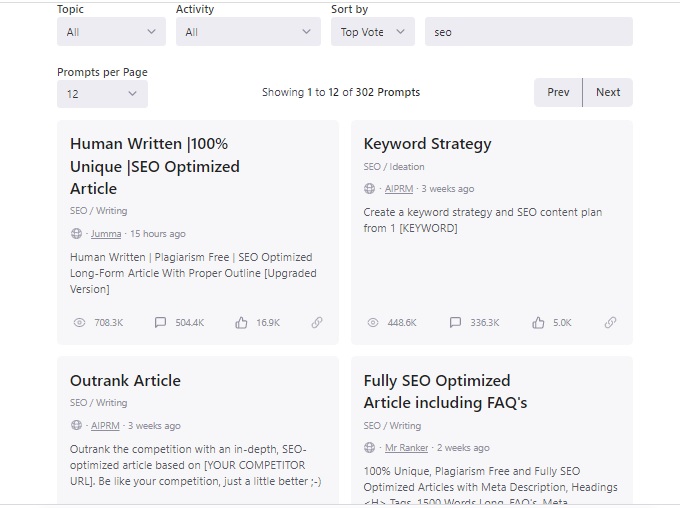The height and width of the screenshot is (508, 680).
Task: Select the Outrank Article prompt card
Action: point(125,381)
